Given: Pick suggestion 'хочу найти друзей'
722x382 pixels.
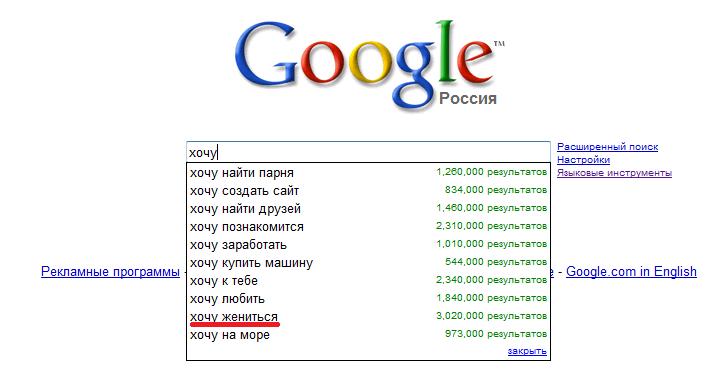Looking at the screenshot, I should tap(368, 208).
